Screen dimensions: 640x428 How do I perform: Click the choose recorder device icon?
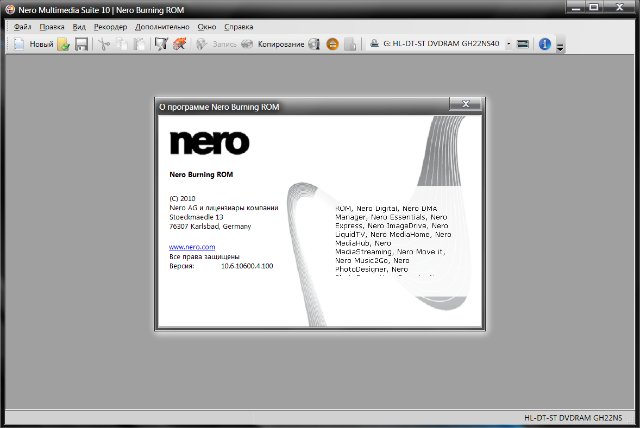click(x=523, y=44)
